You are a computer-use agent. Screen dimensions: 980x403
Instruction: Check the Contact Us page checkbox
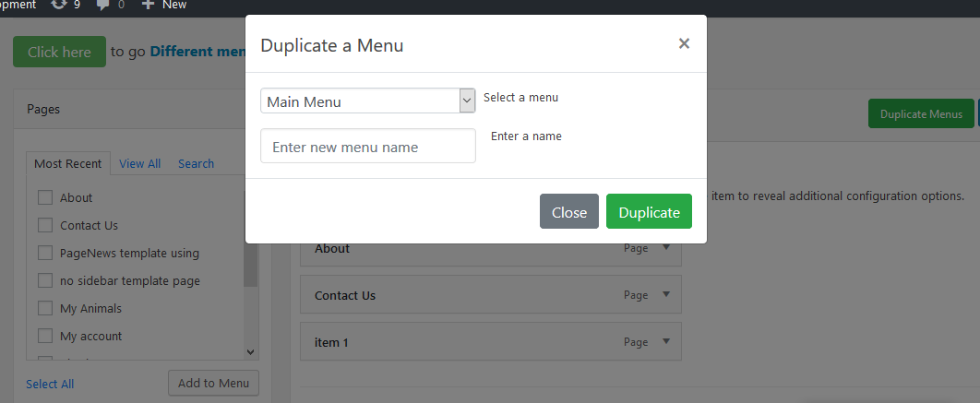click(45, 225)
